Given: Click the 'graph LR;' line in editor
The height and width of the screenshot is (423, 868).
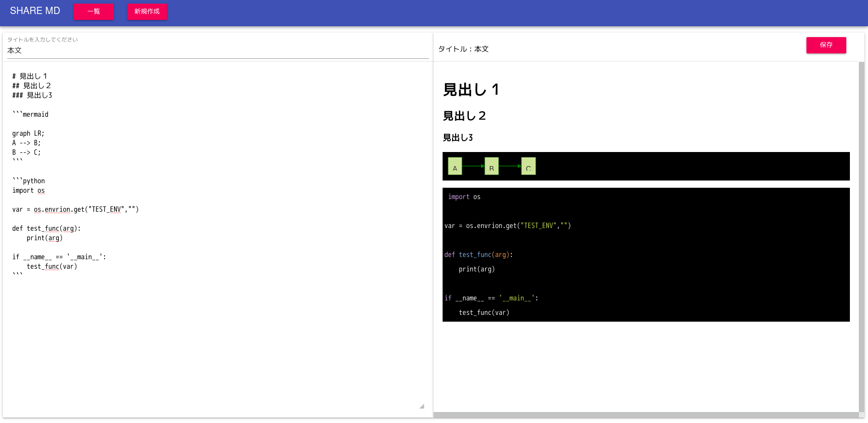Looking at the screenshot, I should [x=29, y=133].
